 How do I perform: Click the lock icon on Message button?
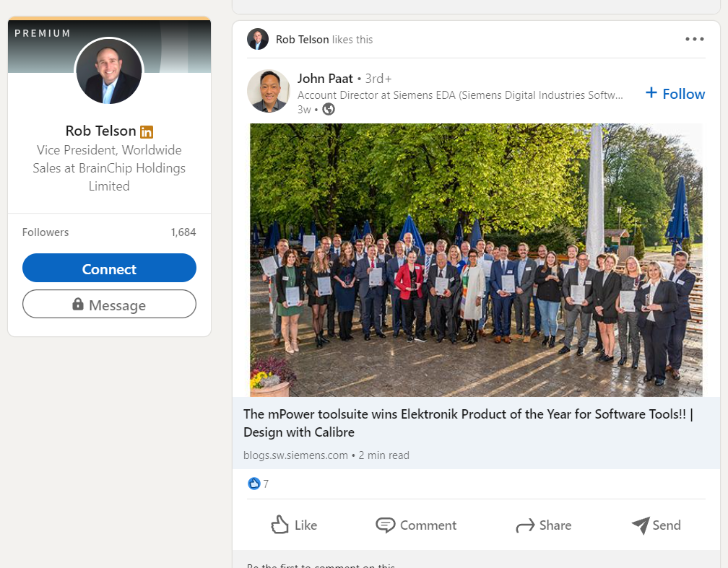(x=78, y=305)
